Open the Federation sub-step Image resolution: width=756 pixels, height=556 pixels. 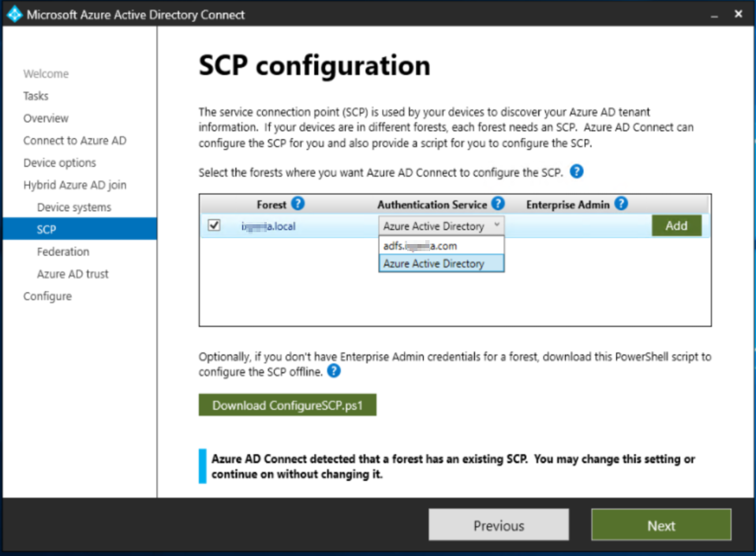coord(63,251)
